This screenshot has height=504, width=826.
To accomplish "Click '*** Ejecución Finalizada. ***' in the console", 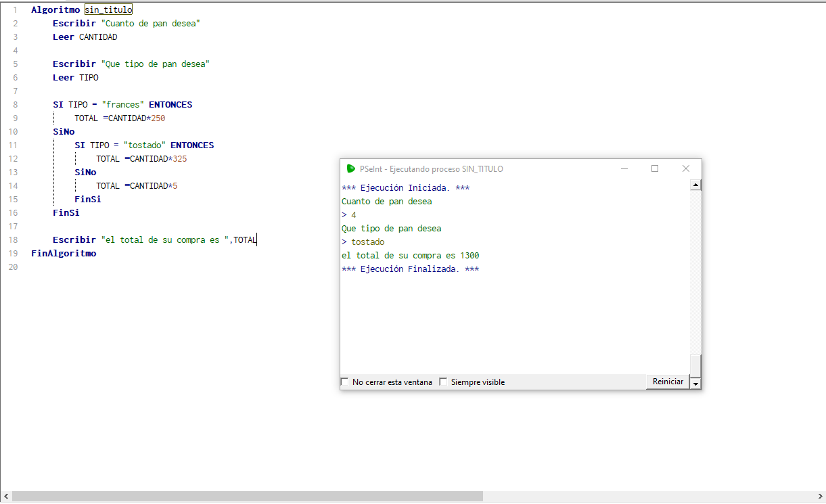I will pos(411,269).
